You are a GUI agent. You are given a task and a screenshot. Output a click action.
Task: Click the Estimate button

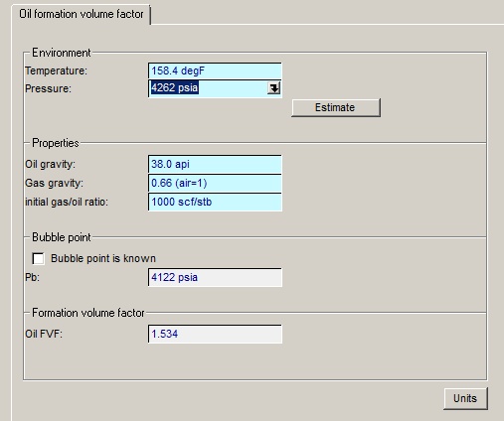(x=336, y=107)
